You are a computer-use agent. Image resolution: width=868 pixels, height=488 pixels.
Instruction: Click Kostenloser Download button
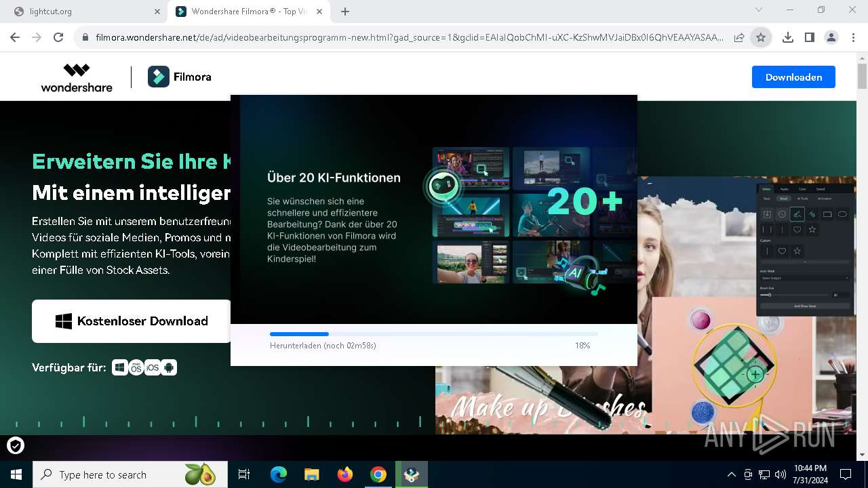pyautogui.click(x=132, y=321)
